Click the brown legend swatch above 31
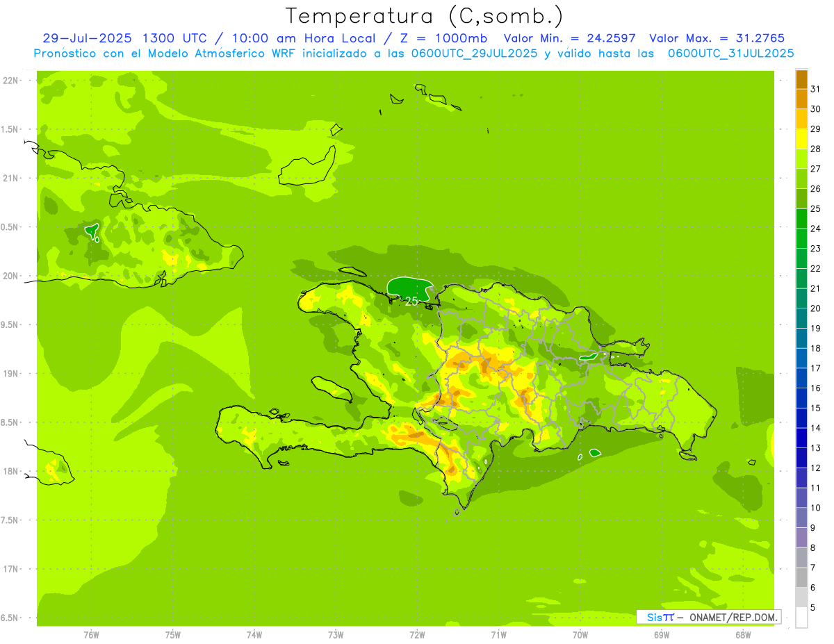Screen dimensions: 834x644 [801, 79]
